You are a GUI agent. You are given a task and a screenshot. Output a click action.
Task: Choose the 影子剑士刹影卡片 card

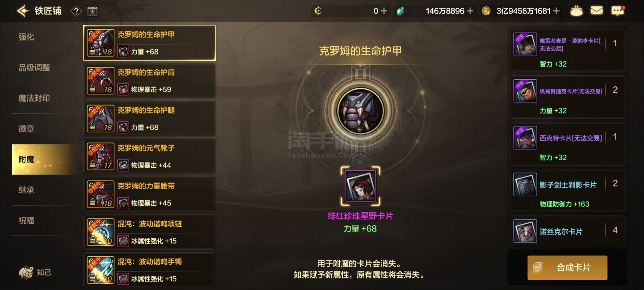(x=568, y=190)
